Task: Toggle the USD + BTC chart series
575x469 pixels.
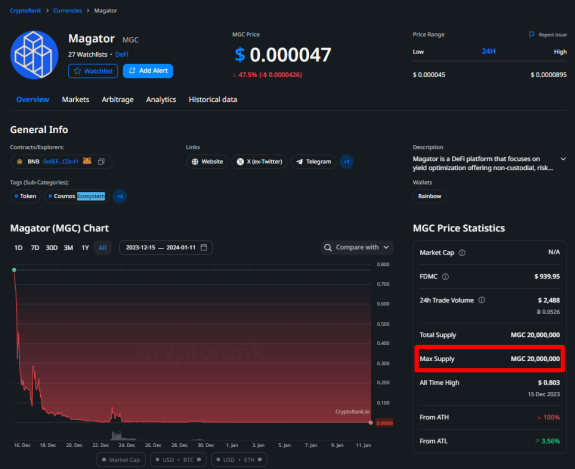Action: [x=178, y=460]
